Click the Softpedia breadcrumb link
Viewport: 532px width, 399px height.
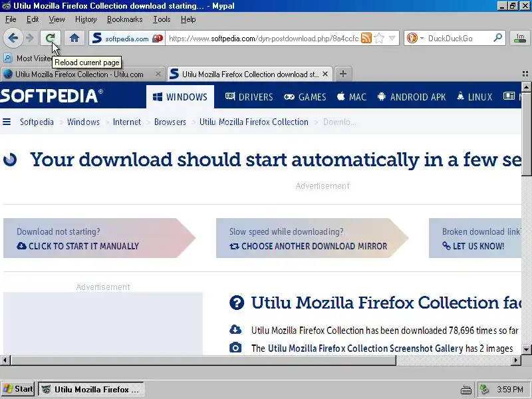pos(37,122)
